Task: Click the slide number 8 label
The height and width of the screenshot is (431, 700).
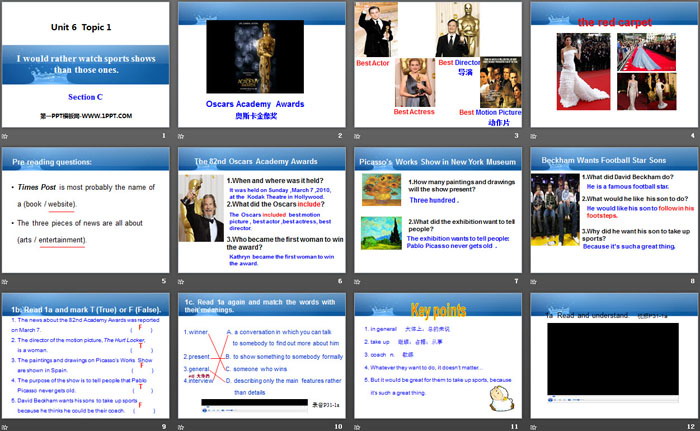Action: coord(692,281)
